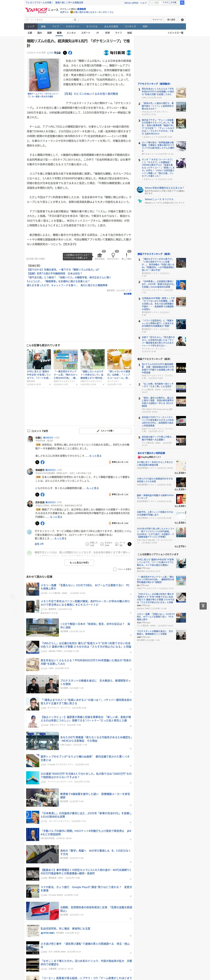Open the わたしのお気に入り dropdown at the top bar
210x980 pixels.
[x=170, y=3]
